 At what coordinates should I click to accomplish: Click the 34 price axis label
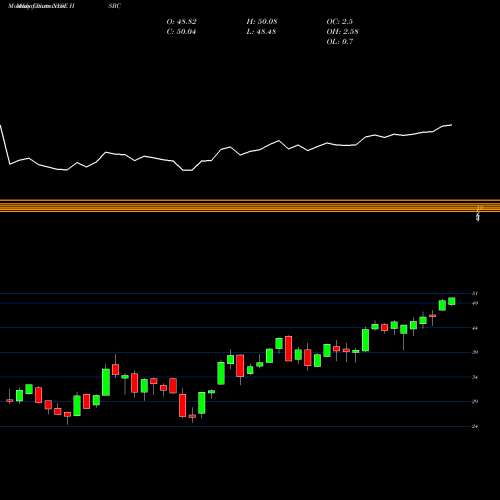(x=475, y=377)
